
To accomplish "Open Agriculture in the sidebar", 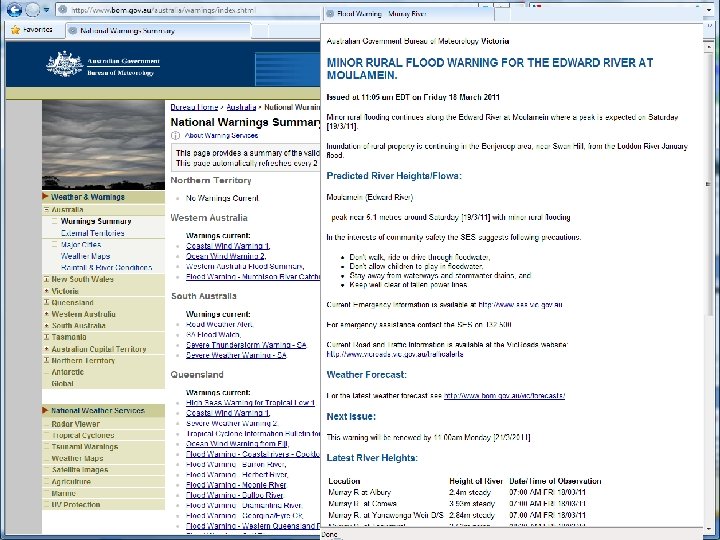I will tap(71, 482).
